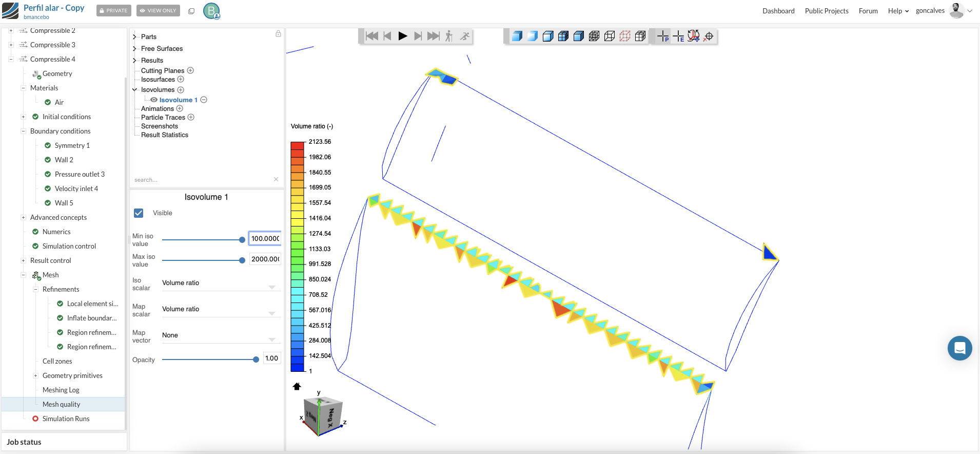The height and width of the screenshot is (454, 980).
Task: Click the red dotted points-display cube icon
Action: [x=624, y=36]
